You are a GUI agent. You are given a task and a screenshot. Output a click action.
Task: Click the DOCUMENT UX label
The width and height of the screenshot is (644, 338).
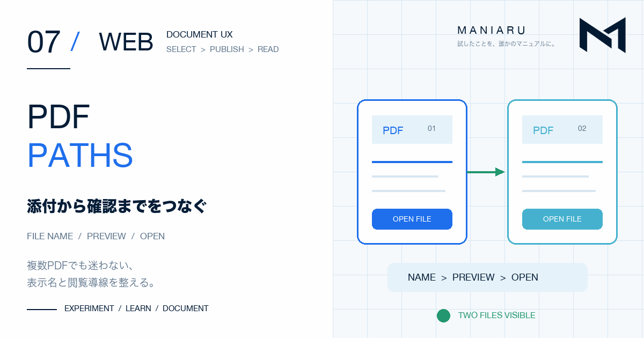pos(200,34)
